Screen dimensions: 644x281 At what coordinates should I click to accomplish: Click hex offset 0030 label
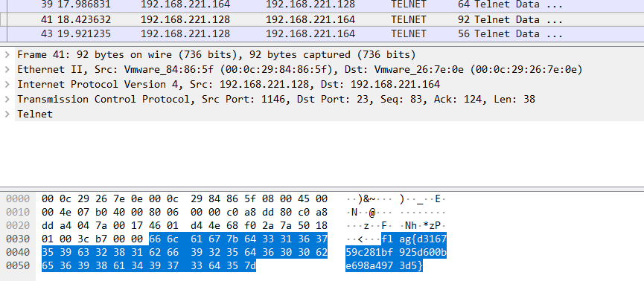click(18, 239)
